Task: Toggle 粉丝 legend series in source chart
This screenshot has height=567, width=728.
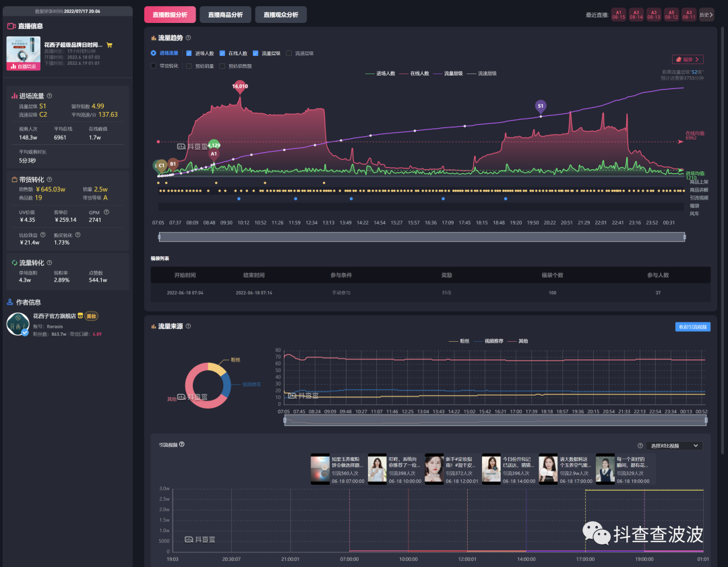Action: tap(459, 341)
